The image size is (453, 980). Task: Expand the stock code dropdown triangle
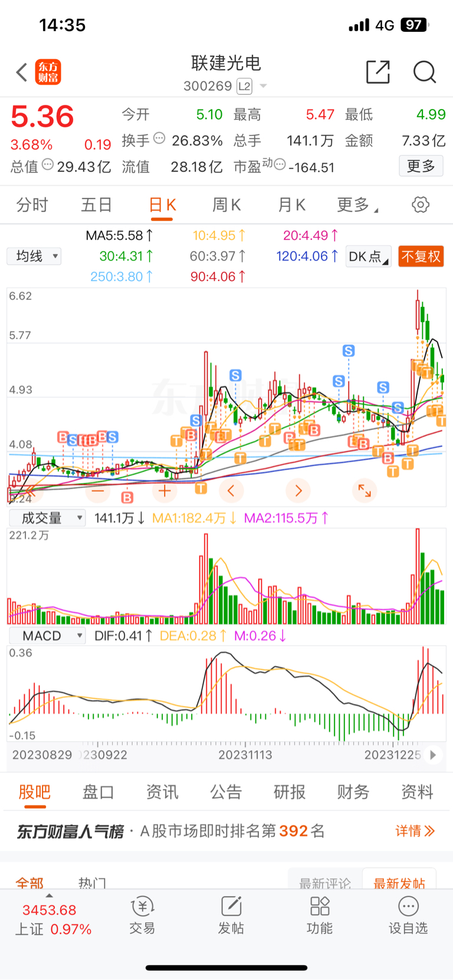coord(263,86)
